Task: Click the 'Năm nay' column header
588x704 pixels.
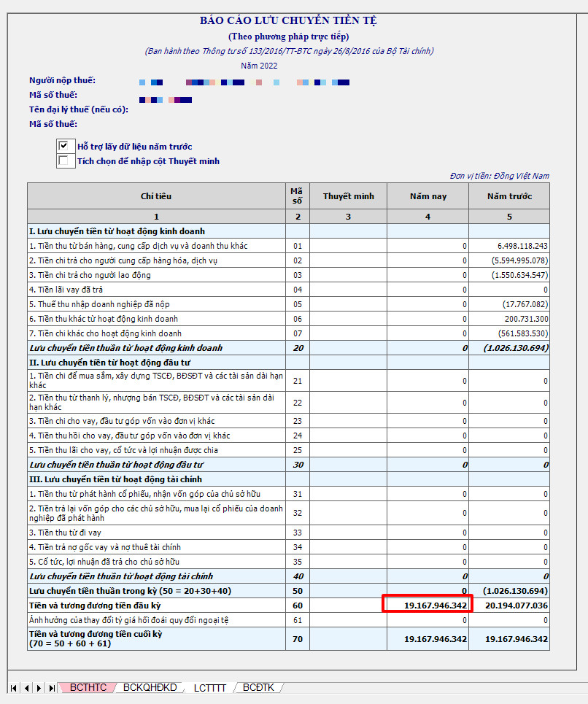Action: [428, 196]
